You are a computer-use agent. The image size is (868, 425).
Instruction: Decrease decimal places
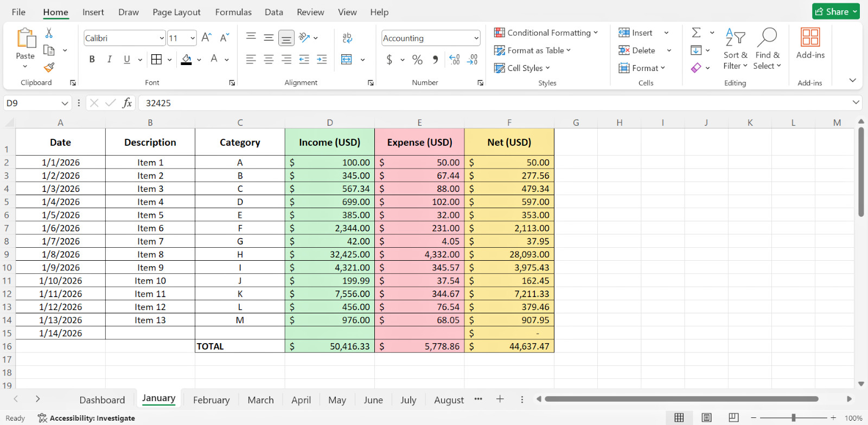(x=473, y=60)
